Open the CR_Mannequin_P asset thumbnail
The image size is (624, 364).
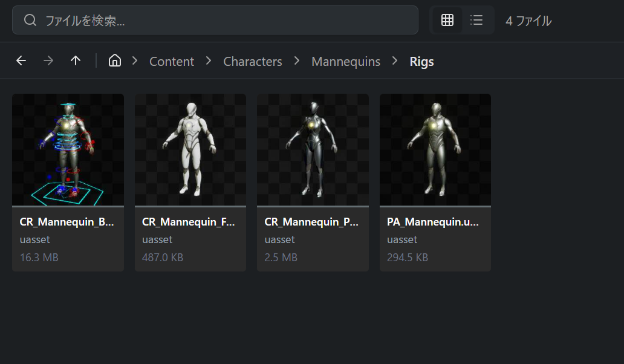click(313, 149)
